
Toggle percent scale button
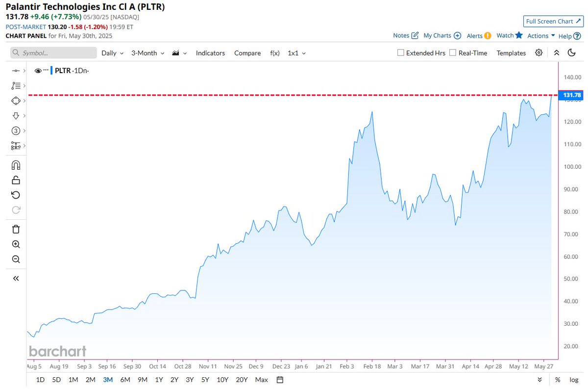tap(558, 380)
